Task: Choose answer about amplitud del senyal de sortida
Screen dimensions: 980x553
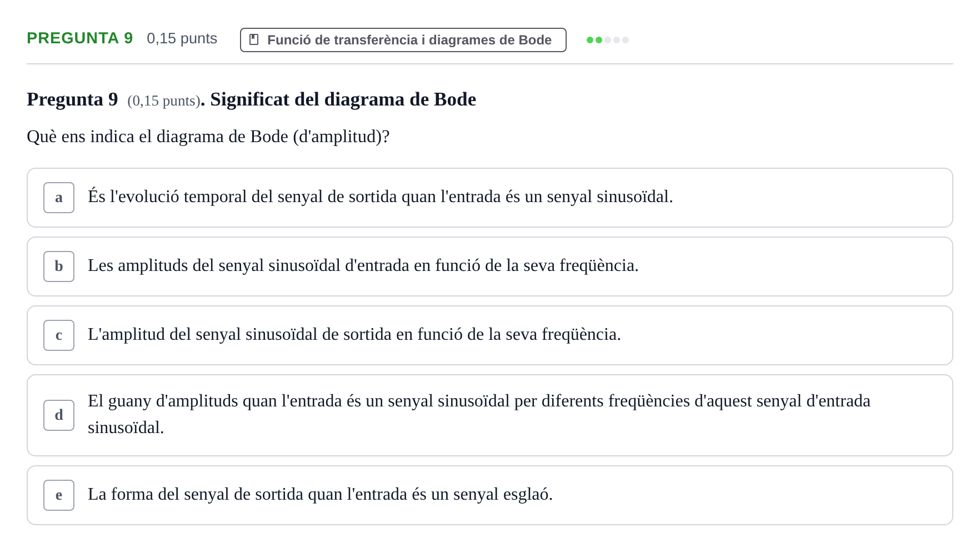Action: (x=490, y=335)
